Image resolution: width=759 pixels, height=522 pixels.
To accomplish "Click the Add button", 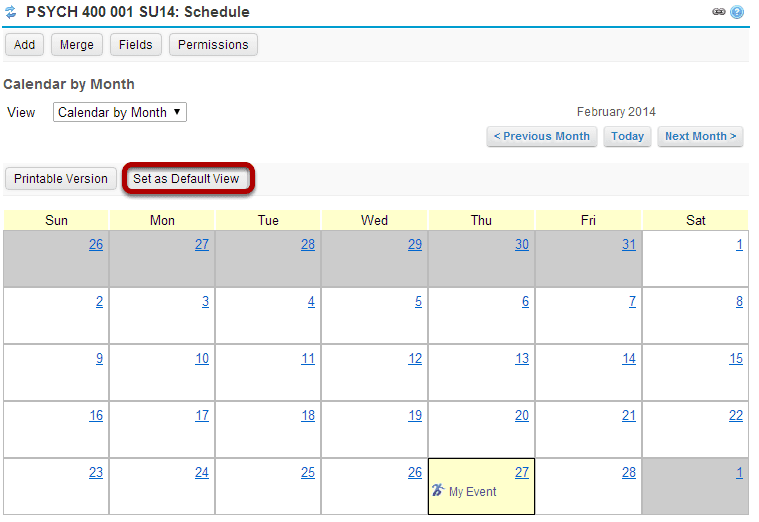I will tap(24, 45).
